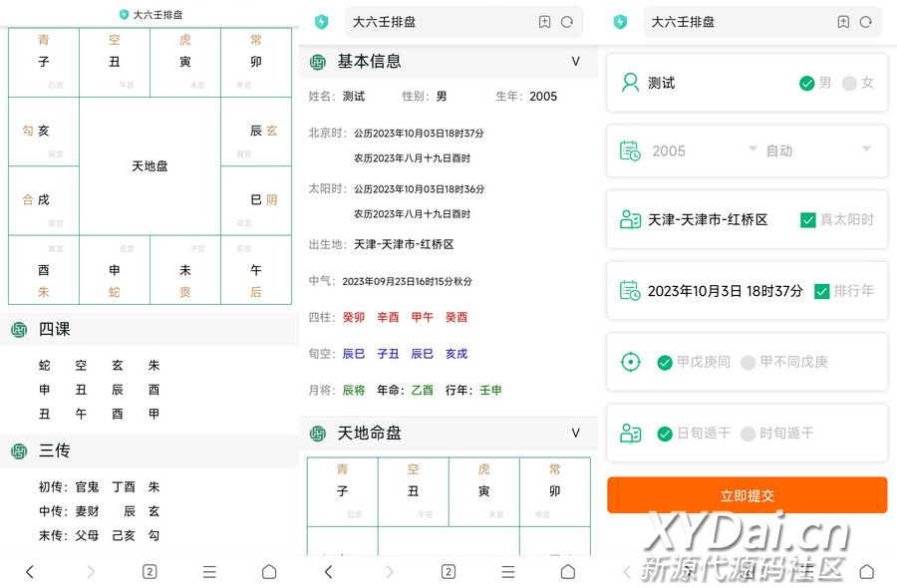Click the green shield icon beside the rightmost address bar
Screen dimensions: 897x588
point(620,22)
